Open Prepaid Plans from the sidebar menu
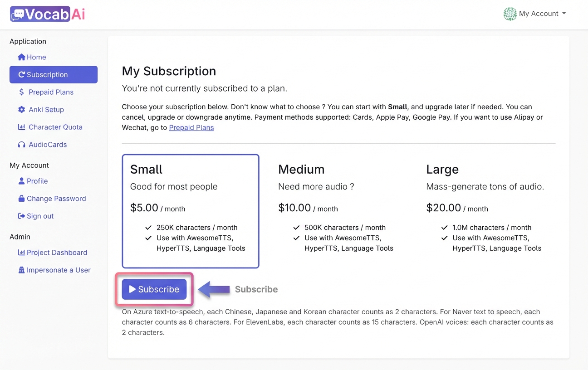 coord(50,92)
